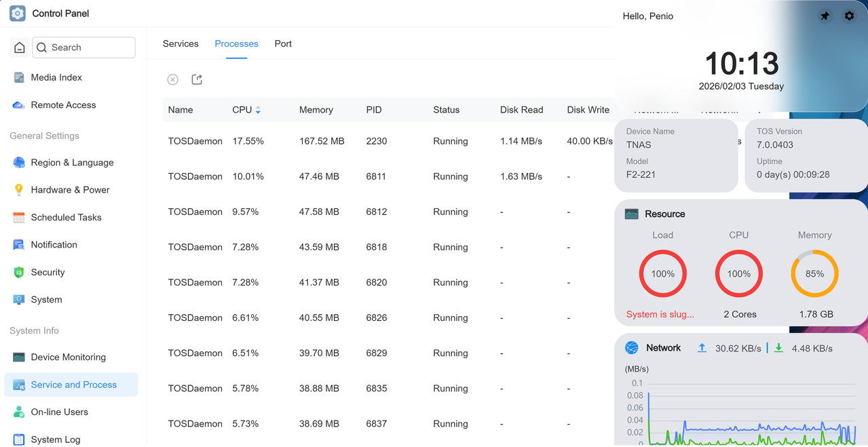Image resolution: width=868 pixels, height=447 pixels.
Task: Select process row with PID 6811
Action: point(388,176)
